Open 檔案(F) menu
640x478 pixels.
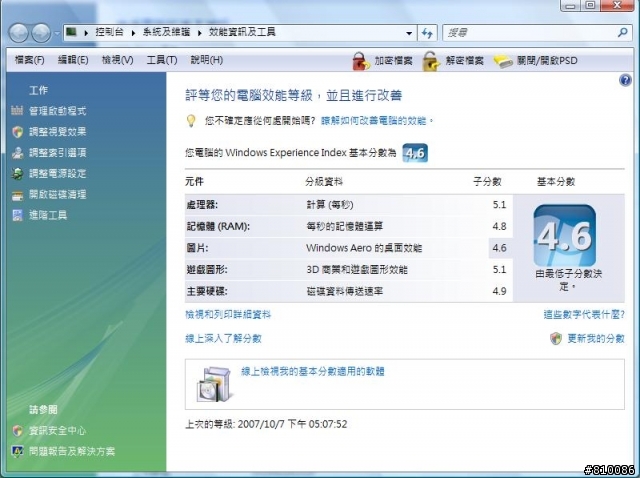coord(29,60)
